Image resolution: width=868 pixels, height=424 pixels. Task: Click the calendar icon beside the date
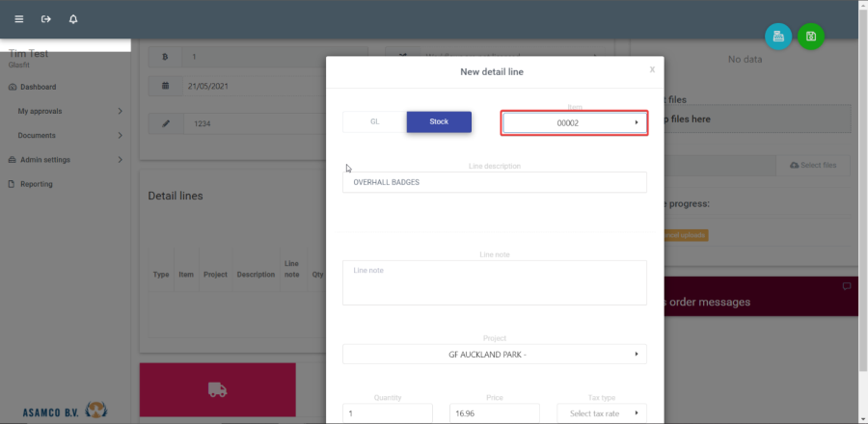165,86
